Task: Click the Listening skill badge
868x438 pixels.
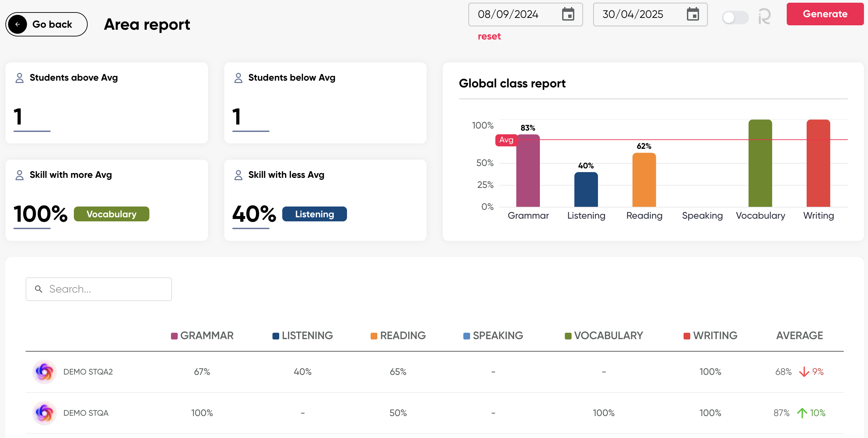Action: tap(314, 214)
